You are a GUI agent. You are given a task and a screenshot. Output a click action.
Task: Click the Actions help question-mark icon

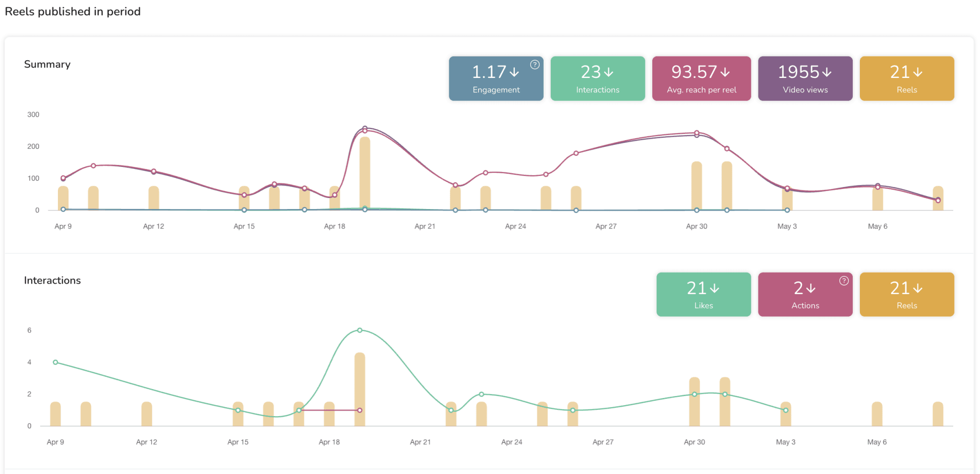844,281
